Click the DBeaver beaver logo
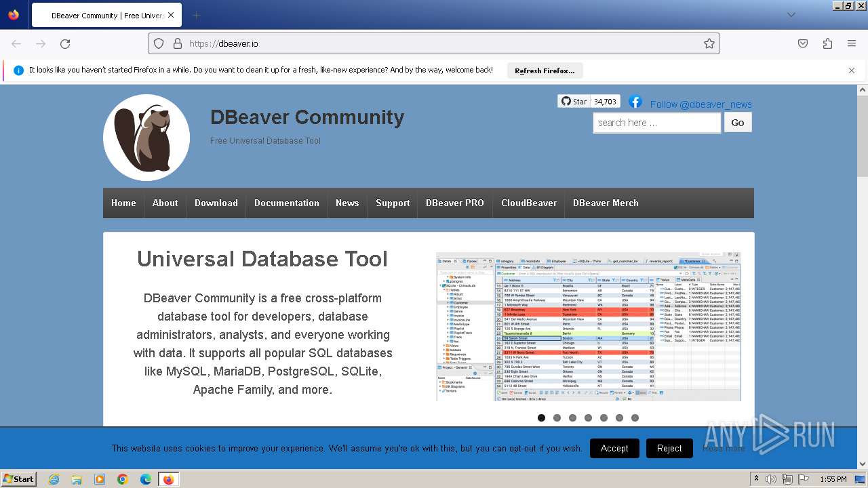The height and width of the screenshot is (488, 868). pos(146,138)
